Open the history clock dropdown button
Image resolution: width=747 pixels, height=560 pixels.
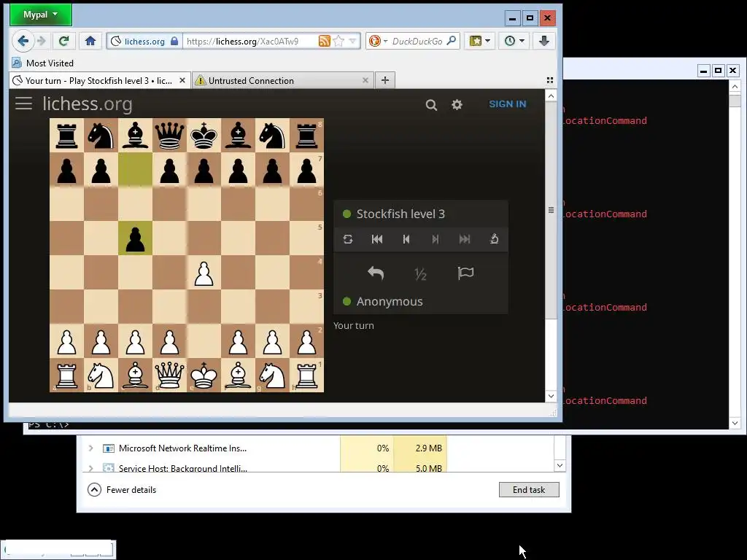point(514,41)
